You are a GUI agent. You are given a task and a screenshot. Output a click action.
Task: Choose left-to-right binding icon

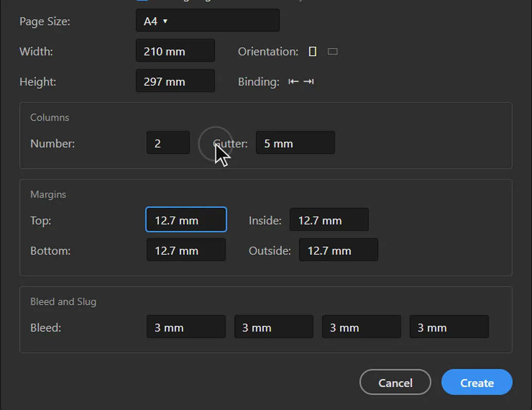coord(294,82)
